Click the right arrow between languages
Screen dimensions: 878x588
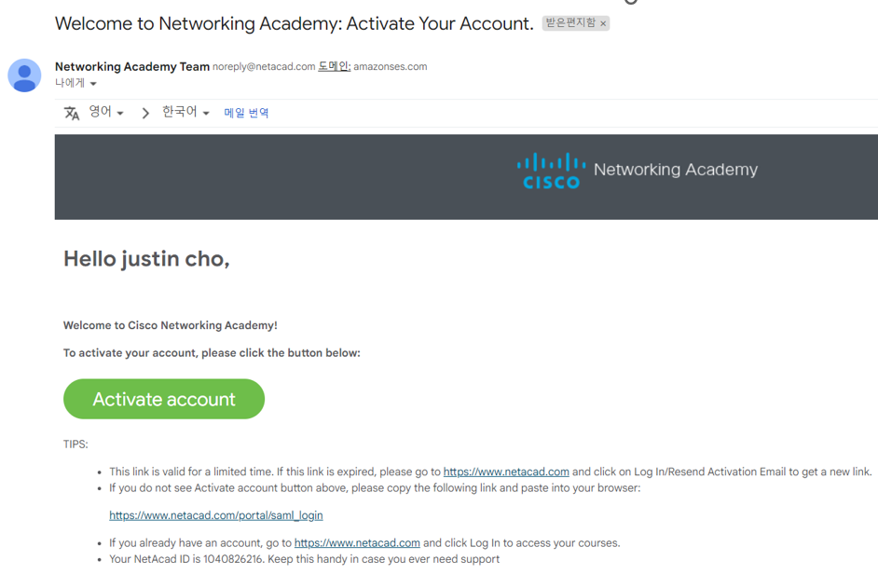point(145,113)
